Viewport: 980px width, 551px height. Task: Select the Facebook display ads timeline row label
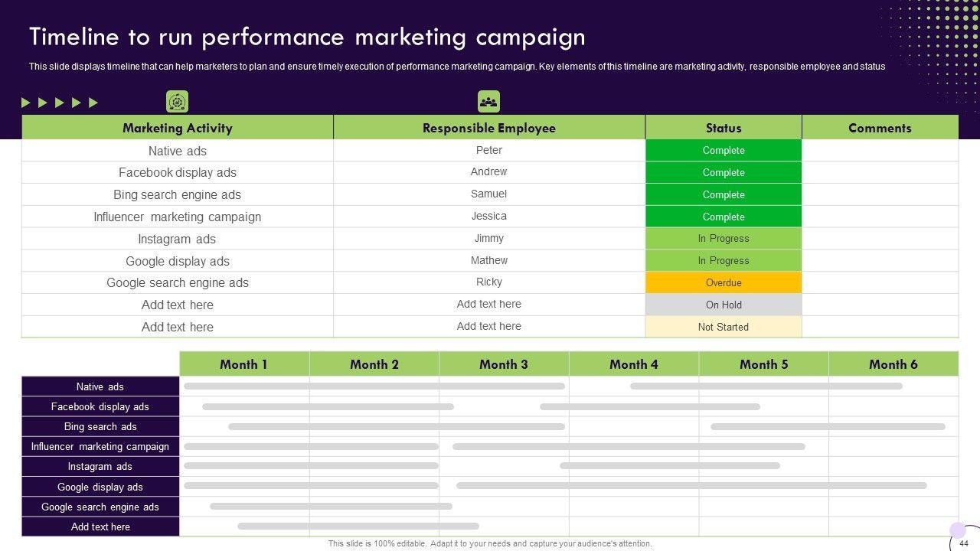click(100, 407)
